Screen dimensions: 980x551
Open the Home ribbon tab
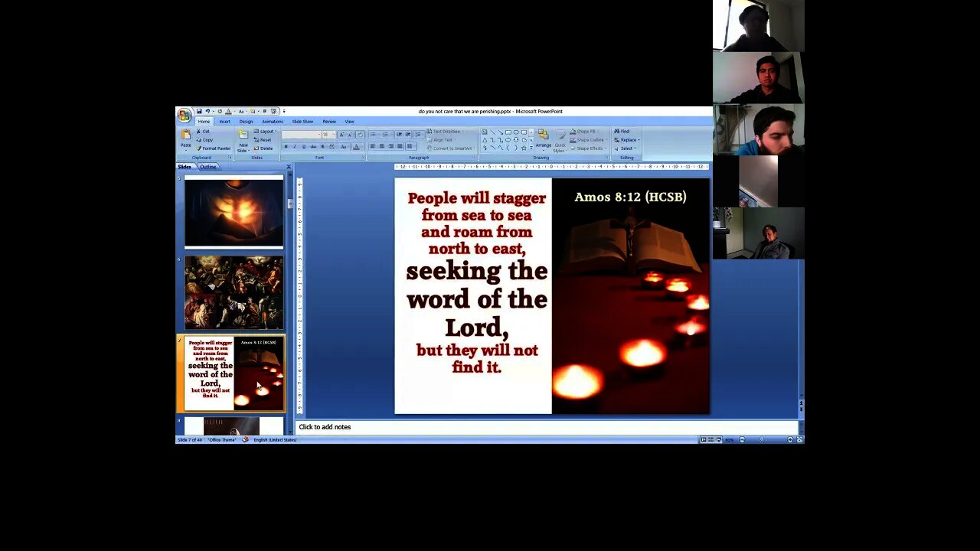[204, 122]
